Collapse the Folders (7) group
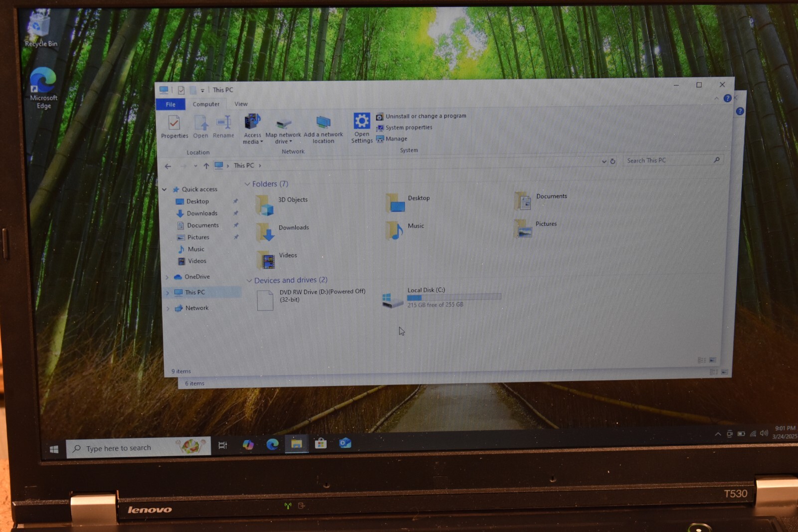The height and width of the screenshot is (532, 798). pos(247,184)
